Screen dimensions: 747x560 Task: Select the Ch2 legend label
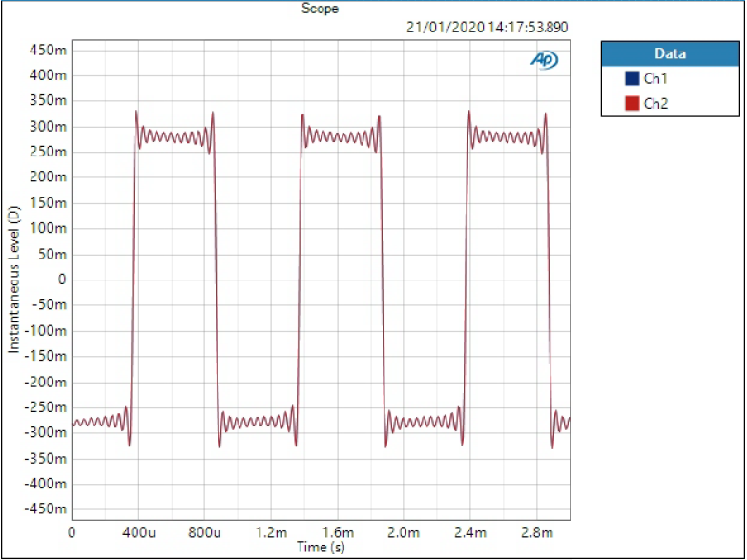pos(656,103)
